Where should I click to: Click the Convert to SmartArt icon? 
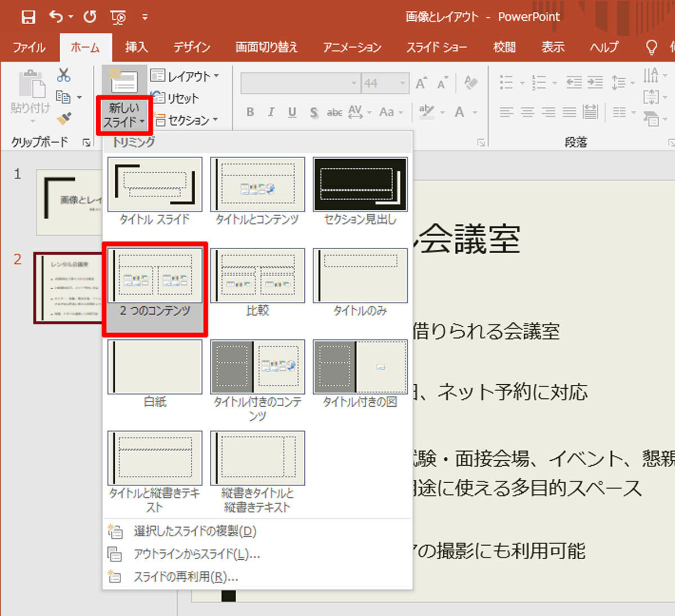click(651, 119)
